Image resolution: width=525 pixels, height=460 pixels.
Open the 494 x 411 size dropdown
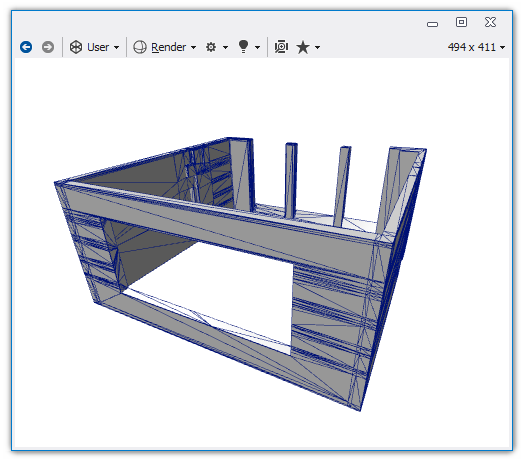pos(503,48)
